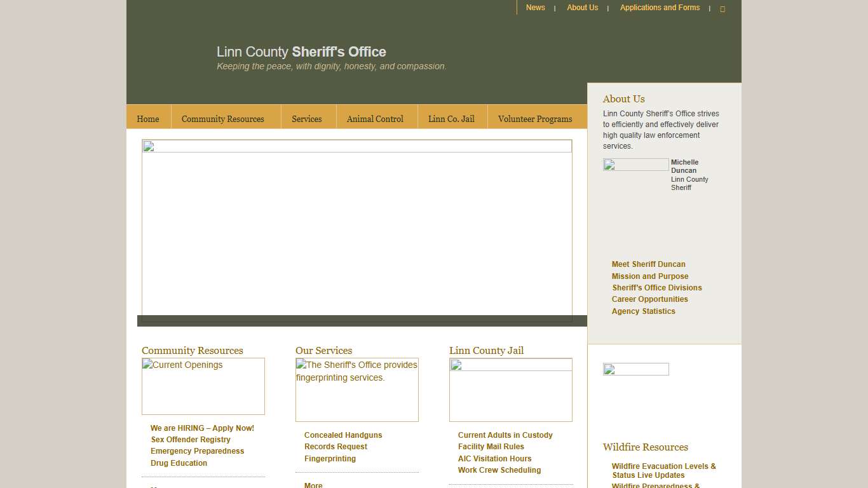Image resolution: width=868 pixels, height=488 pixels.
Task: Click the Current Openings image thumbnail
Action: (203, 386)
